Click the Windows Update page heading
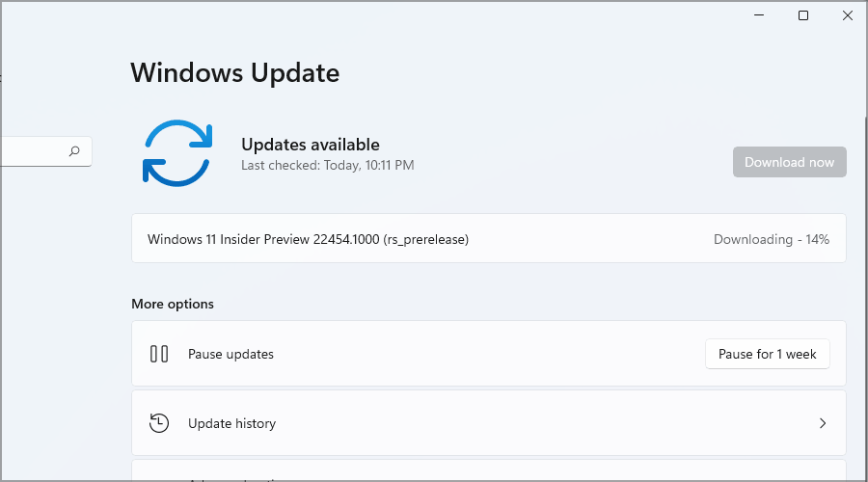 click(x=234, y=72)
